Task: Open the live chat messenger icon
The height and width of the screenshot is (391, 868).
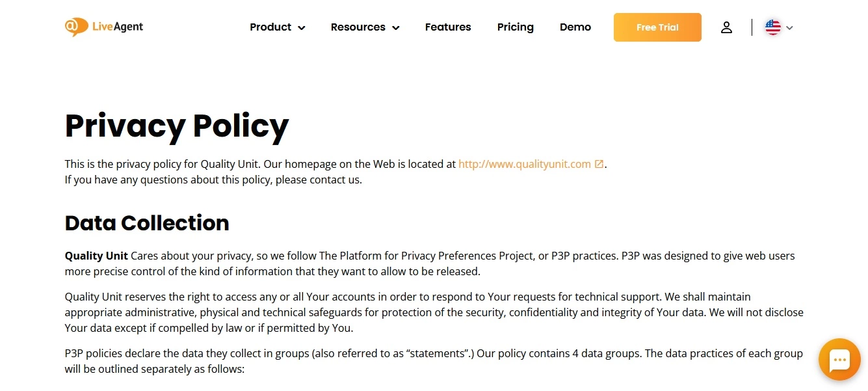Action: click(x=839, y=359)
